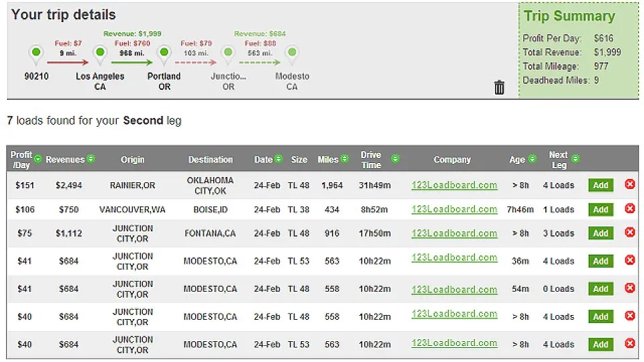The image size is (644, 362).
Task: Remove the Modesto row aged 36m
Action: click(x=630, y=260)
